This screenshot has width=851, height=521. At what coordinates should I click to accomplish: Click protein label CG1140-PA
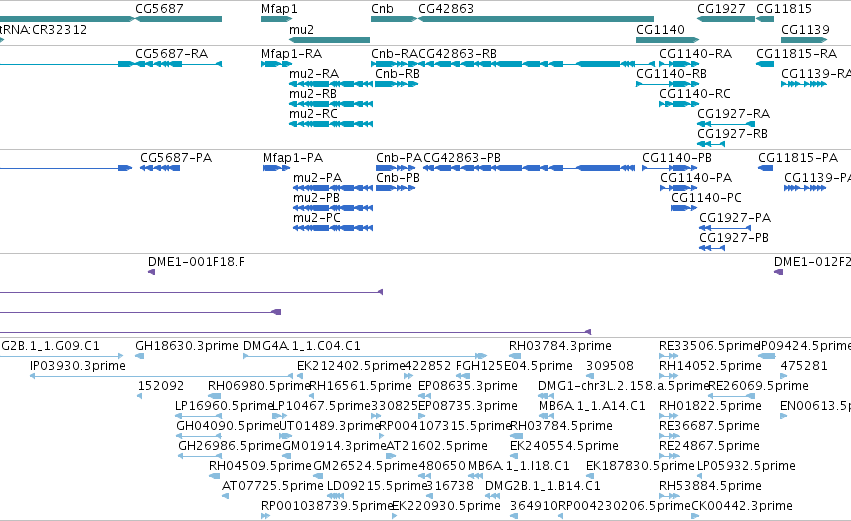(696, 178)
